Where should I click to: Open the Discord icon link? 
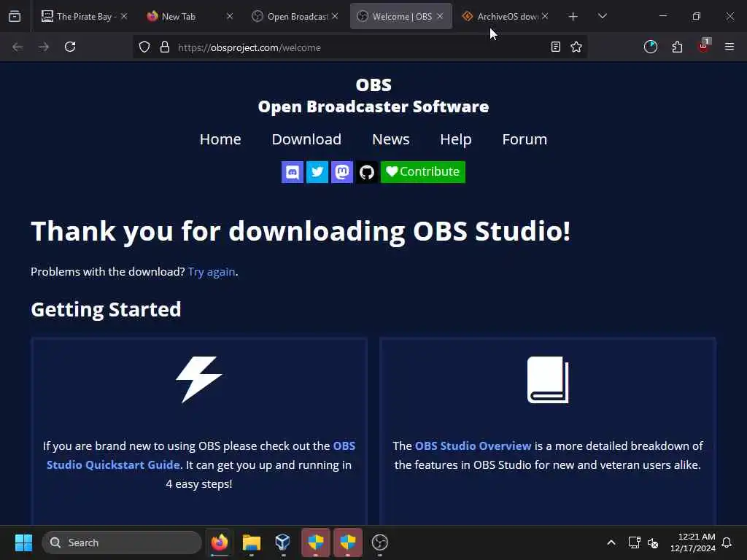tap(292, 172)
